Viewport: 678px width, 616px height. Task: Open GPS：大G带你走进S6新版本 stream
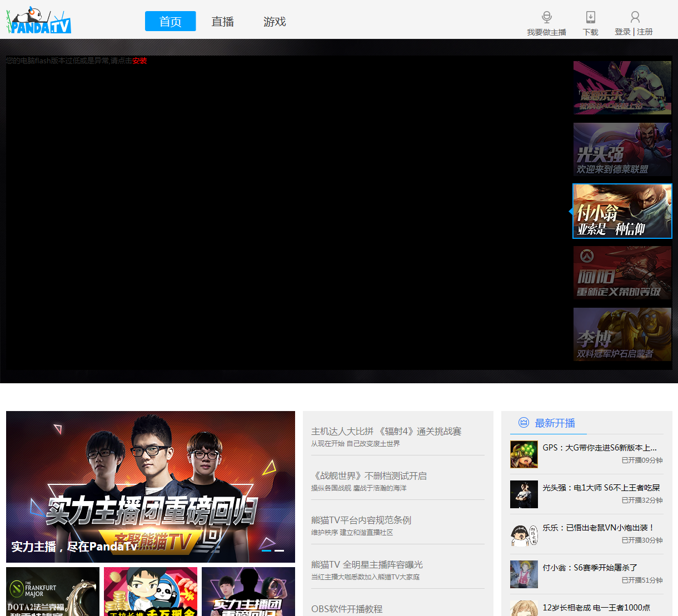[x=600, y=448]
